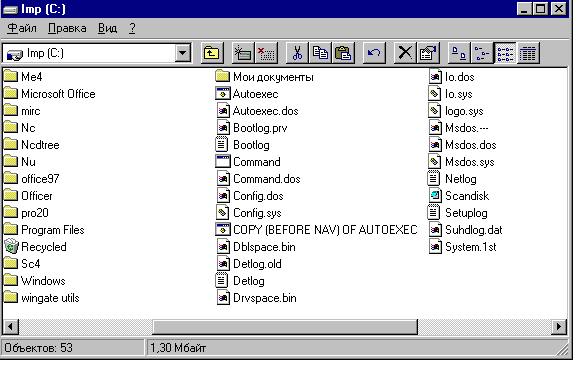The width and height of the screenshot is (581, 365).
Task: Click the right arrow of horizontal scrollbar
Action: coord(559,327)
